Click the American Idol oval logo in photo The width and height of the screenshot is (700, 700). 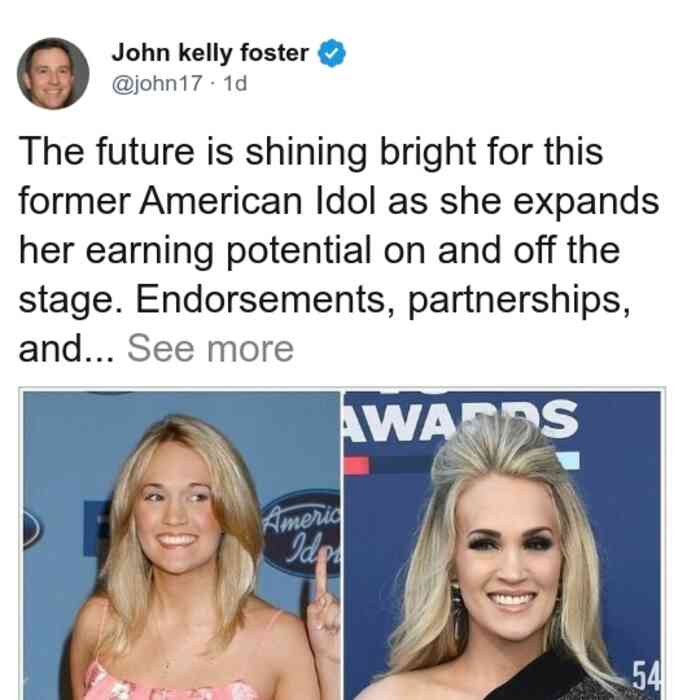(303, 534)
